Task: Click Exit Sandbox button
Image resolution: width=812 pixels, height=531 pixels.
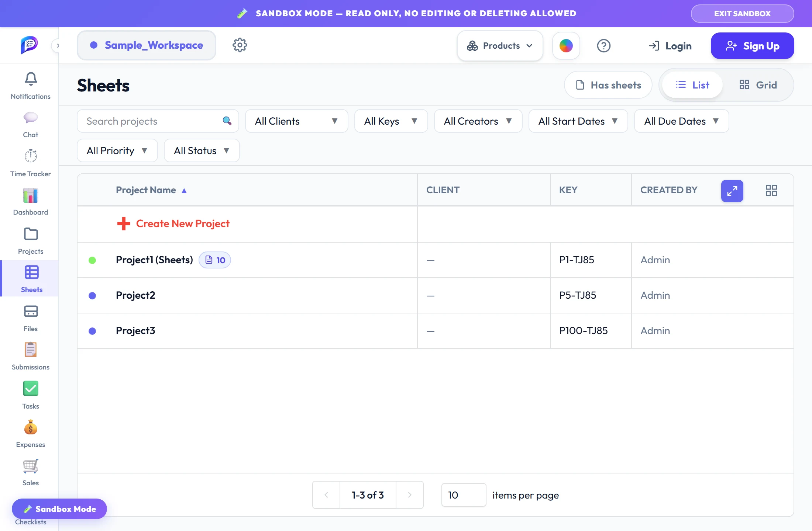Action: 742,14
